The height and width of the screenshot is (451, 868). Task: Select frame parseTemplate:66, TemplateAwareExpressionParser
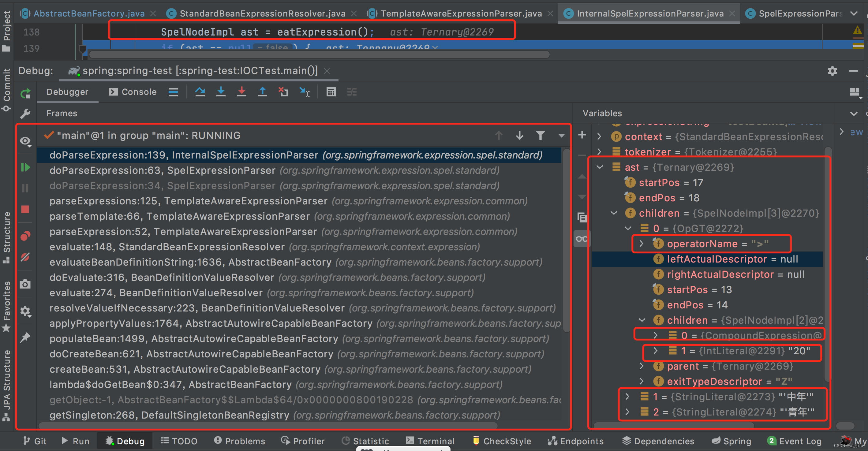pyautogui.click(x=298, y=216)
